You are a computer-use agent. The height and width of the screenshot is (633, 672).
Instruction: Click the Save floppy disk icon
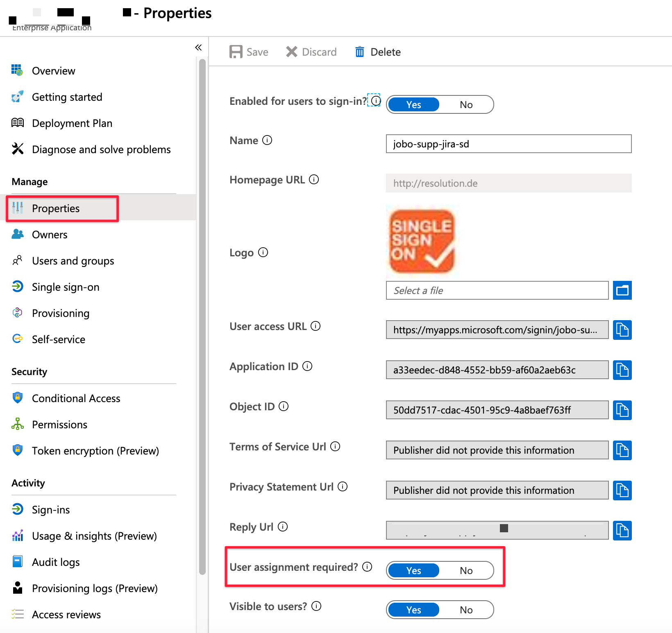pyautogui.click(x=236, y=52)
